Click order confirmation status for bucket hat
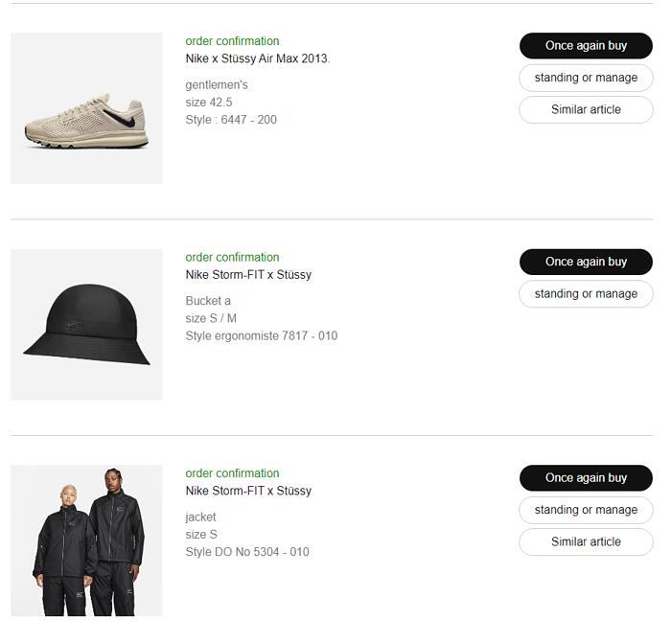This screenshot has height=644, width=671. click(232, 257)
